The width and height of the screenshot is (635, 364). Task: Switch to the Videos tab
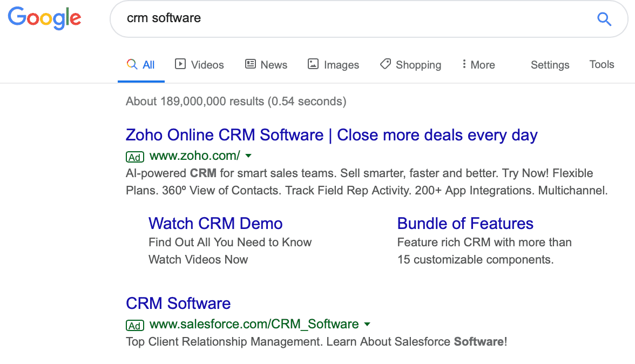(199, 65)
